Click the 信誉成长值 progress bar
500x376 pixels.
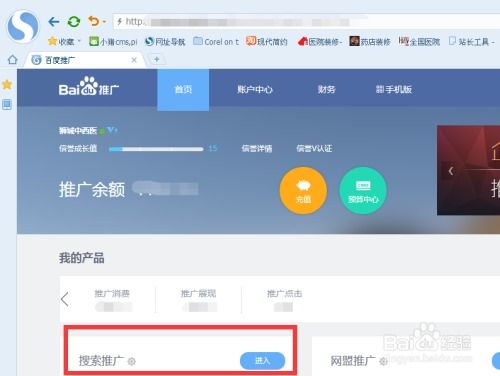(x=156, y=149)
